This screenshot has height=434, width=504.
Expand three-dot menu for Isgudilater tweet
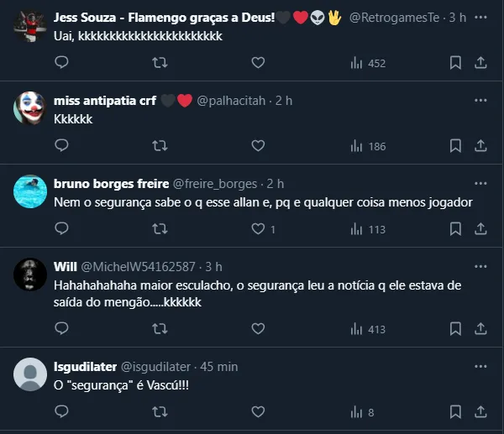[x=480, y=367]
